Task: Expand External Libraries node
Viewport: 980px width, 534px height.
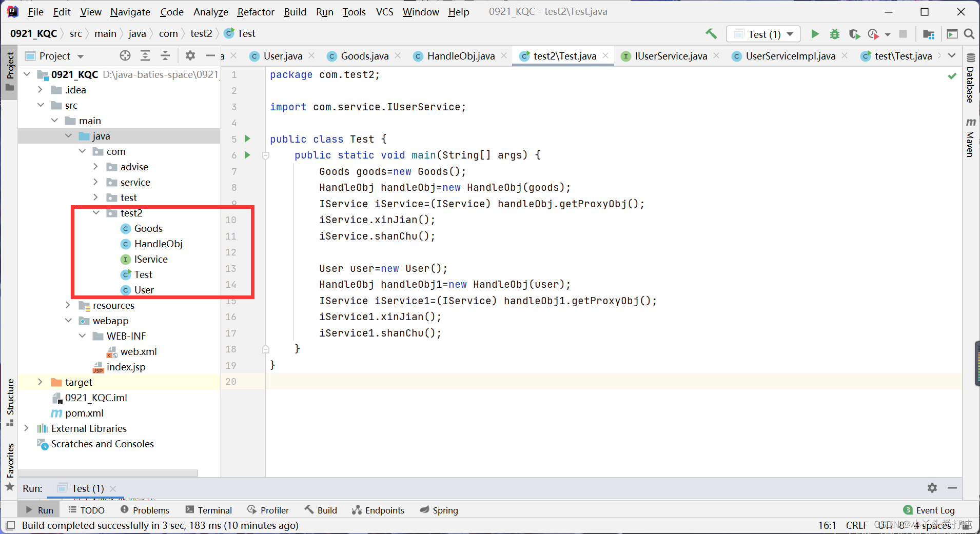Action: (27, 428)
